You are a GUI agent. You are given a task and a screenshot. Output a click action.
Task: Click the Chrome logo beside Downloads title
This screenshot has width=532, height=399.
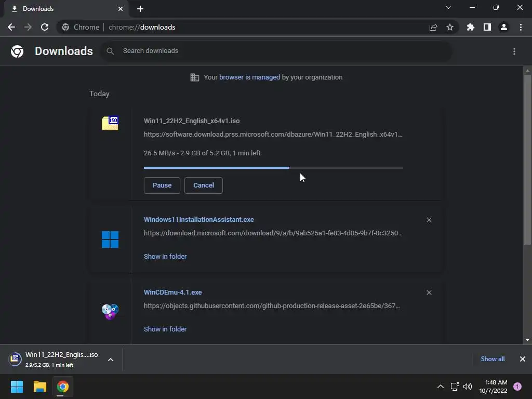(x=17, y=51)
